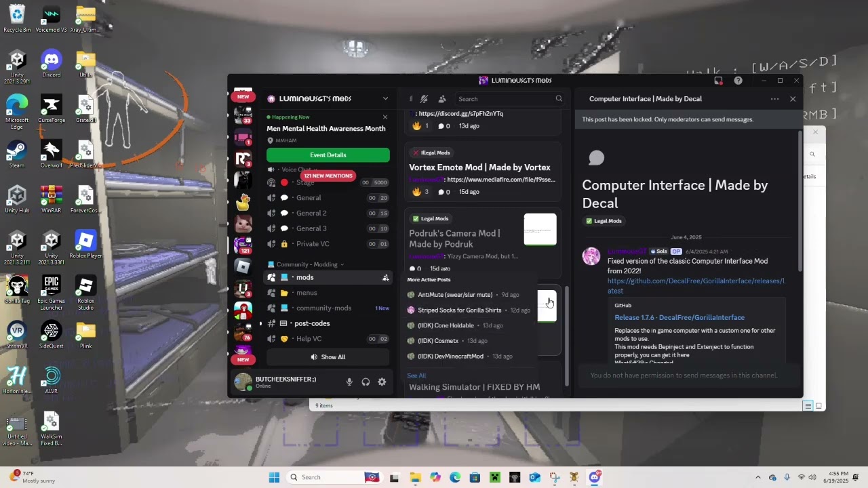Open the post-codes channel
Screen dimensions: 868x488
pos(328,323)
